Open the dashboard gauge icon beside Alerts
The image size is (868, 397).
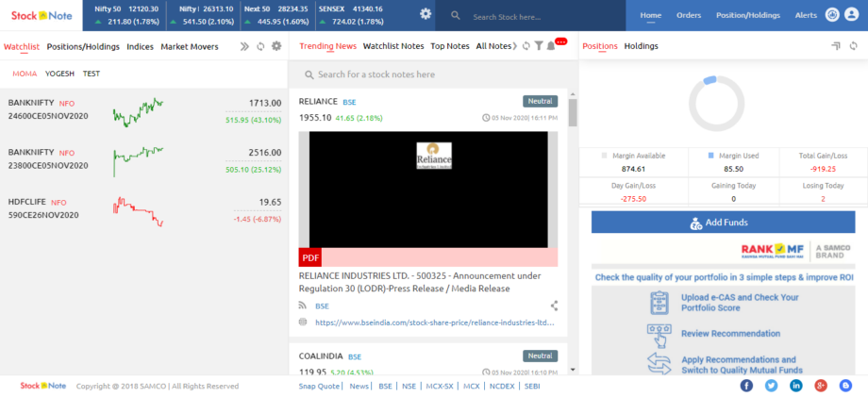coord(832,15)
